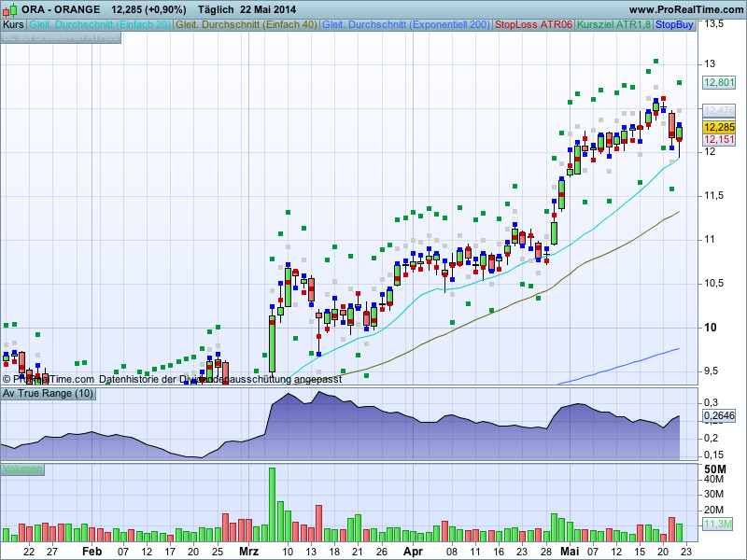Click the Mrz label on date axis

click(248, 552)
